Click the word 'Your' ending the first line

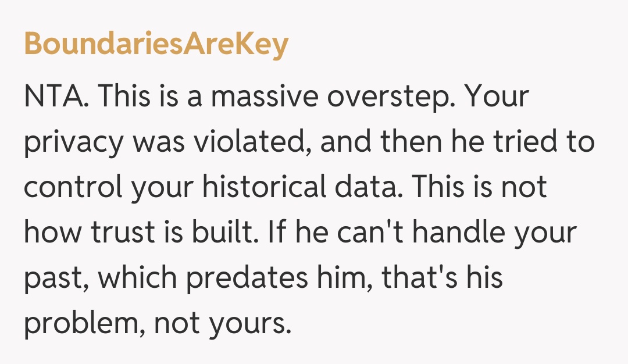pos(498,97)
